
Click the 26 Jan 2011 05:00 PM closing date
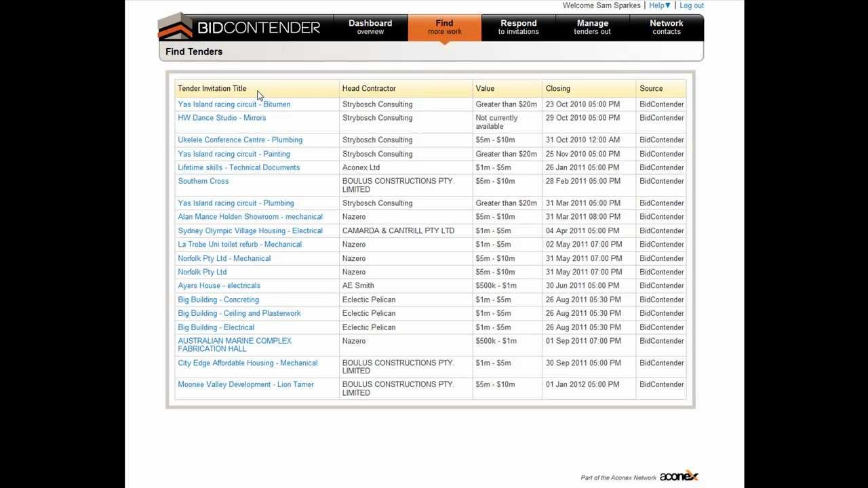tap(583, 167)
